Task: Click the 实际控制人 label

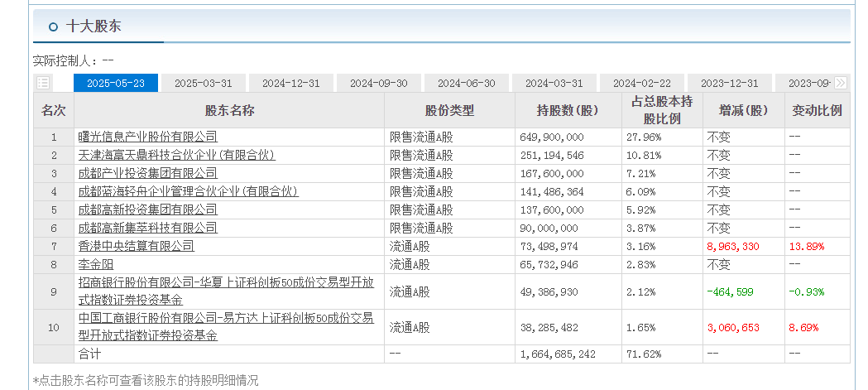Action: 65,60
